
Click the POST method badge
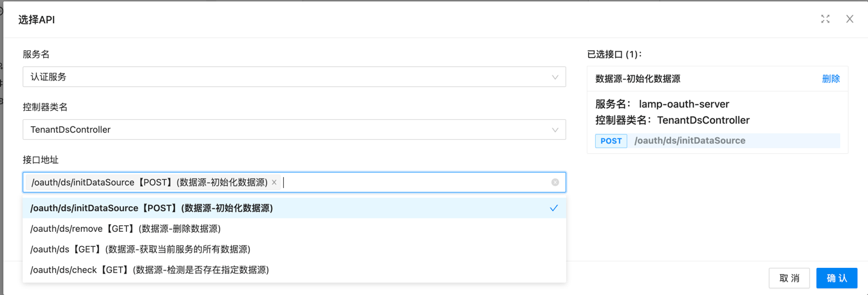[611, 140]
